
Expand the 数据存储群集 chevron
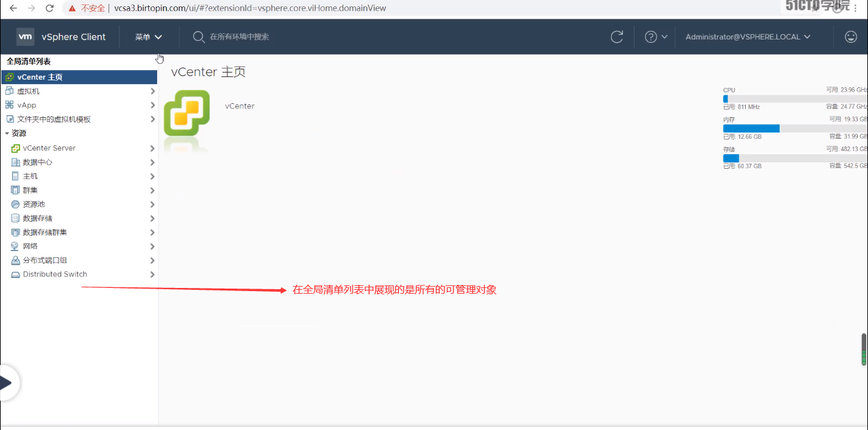click(152, 233)
